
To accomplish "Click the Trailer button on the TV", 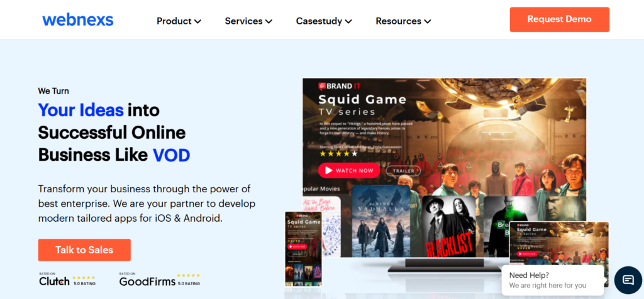I will [403, 171].
